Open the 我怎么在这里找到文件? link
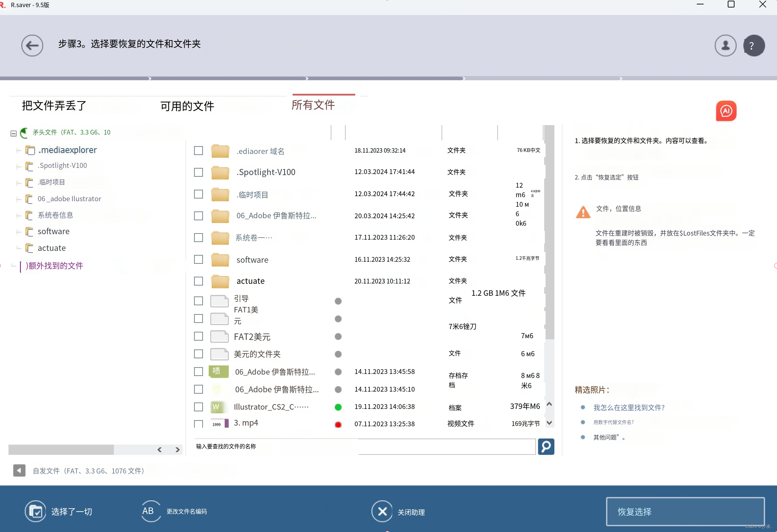The height and width of the screenshot is (532, 777). coord(629,408)
